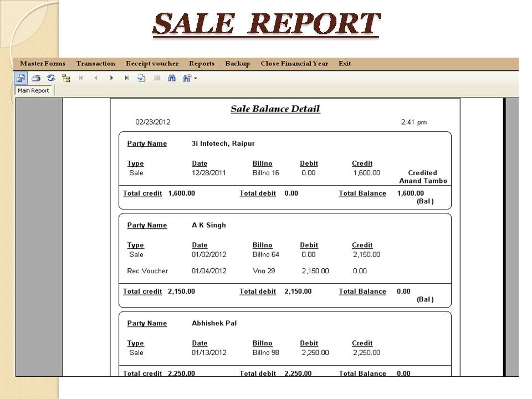Screen dimensions: 532x399
Task: Open the Receipt voucher menu
Action: tap(152, 63)
